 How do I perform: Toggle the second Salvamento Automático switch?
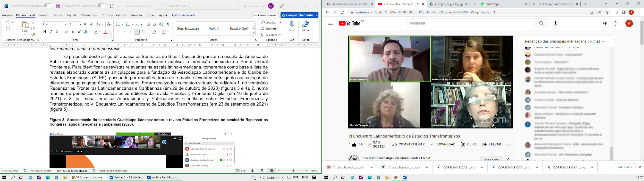[102, 6]
